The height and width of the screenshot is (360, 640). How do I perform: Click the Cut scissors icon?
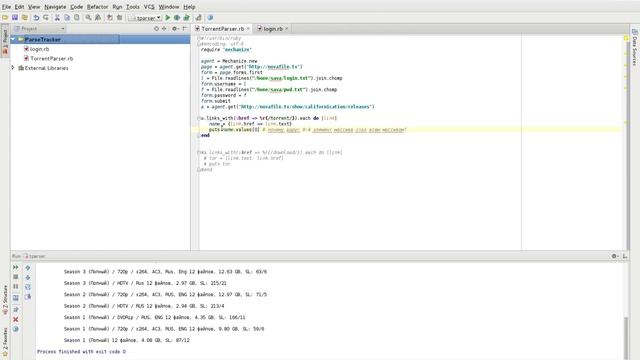pos(57,18)
